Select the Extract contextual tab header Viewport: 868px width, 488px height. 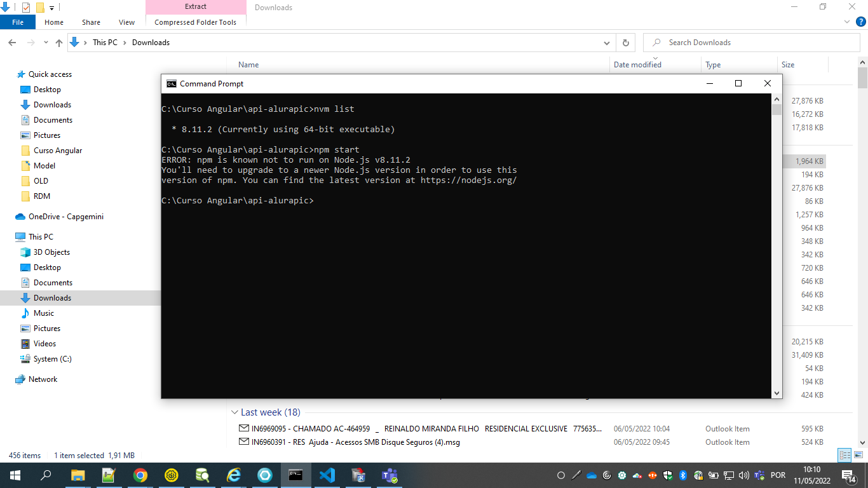tap(196, 7)
